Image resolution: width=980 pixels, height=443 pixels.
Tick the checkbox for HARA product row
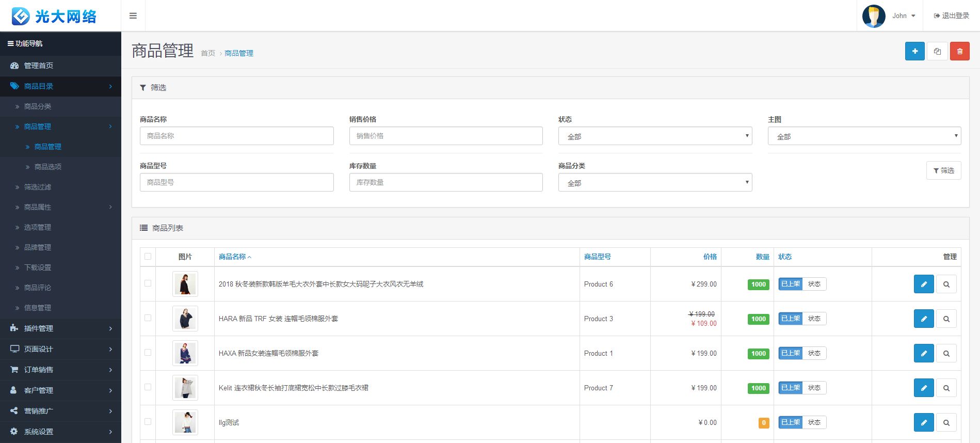(x=148, y=318)
